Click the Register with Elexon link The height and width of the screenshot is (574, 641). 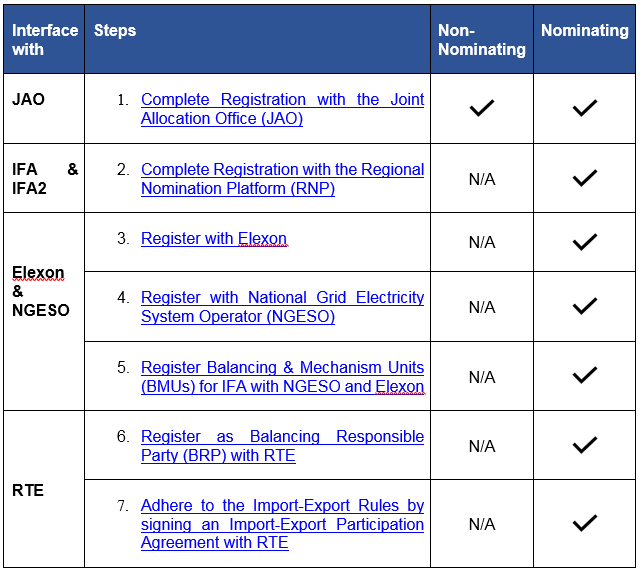[214, 239]
